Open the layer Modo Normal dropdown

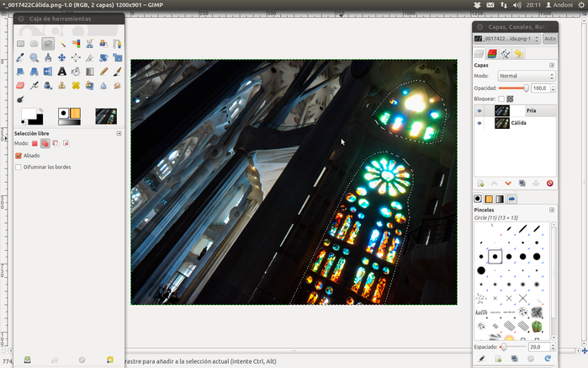526,76
